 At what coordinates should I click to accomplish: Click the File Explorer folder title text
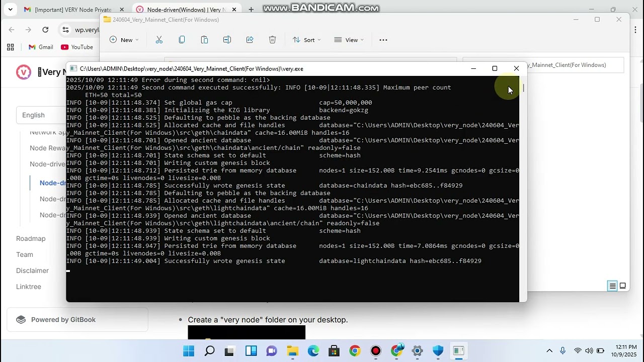tap(166, 20)
